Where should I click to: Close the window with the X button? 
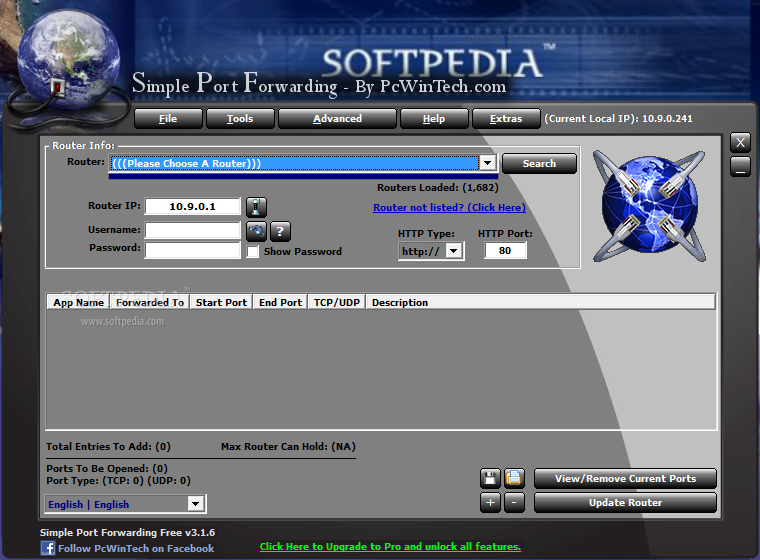pos(740,143)
